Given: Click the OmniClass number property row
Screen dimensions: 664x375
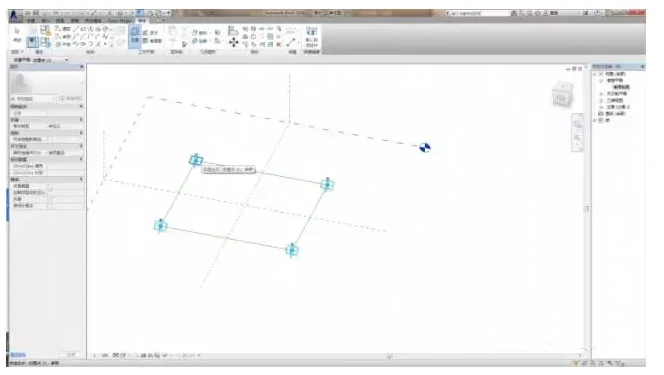Looking at the screenshot, I should pyautogui.click(x=47, y=166).
